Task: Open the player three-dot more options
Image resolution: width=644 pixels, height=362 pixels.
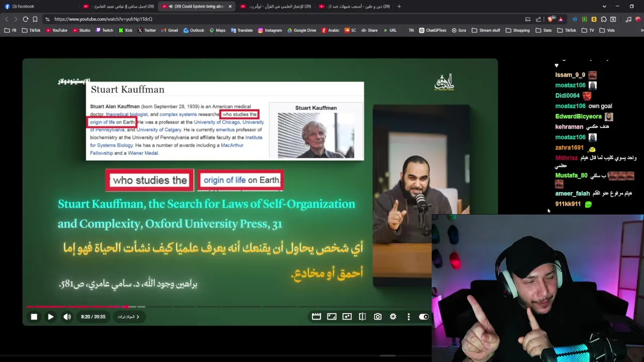Action: (x=409, y=317)
